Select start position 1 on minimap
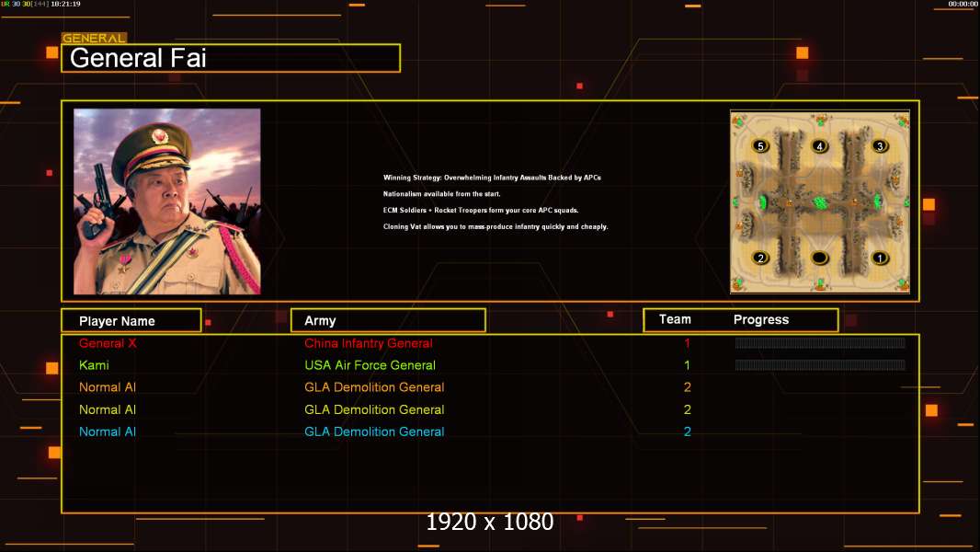 tap(880, 258)
